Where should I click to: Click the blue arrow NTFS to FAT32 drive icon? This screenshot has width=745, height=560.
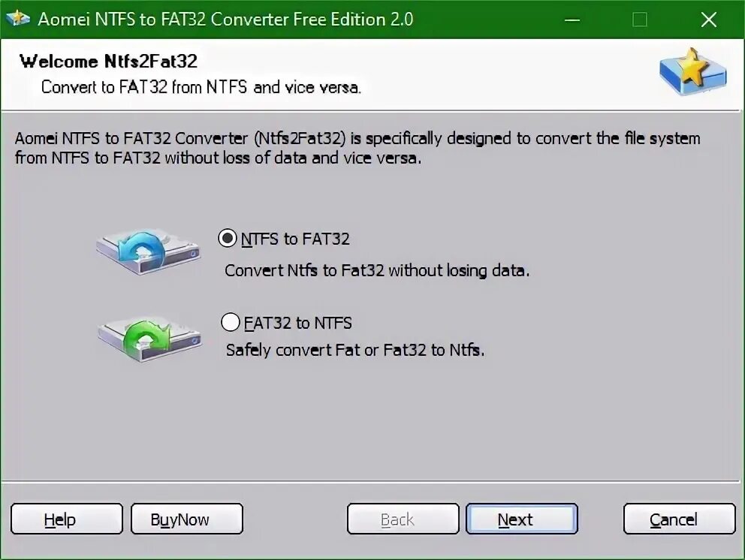(148, 251)
